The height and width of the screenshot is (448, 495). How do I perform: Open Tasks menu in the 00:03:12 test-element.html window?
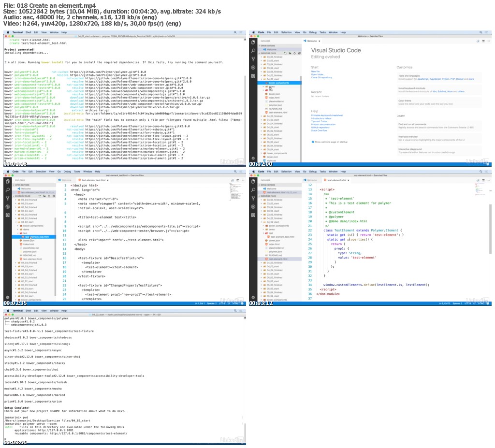[322, 172]
